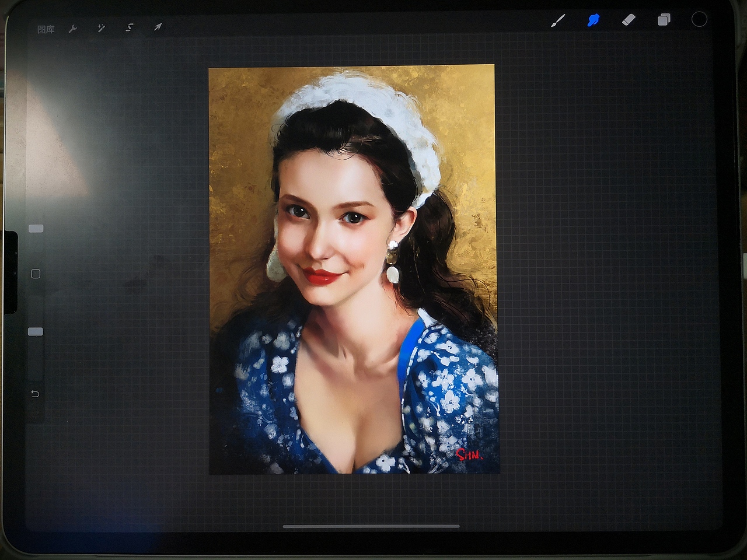The height and width of the screenshot is (560, 747).
Task: Click the brush opacity slider handle
Action: [36, 331]
